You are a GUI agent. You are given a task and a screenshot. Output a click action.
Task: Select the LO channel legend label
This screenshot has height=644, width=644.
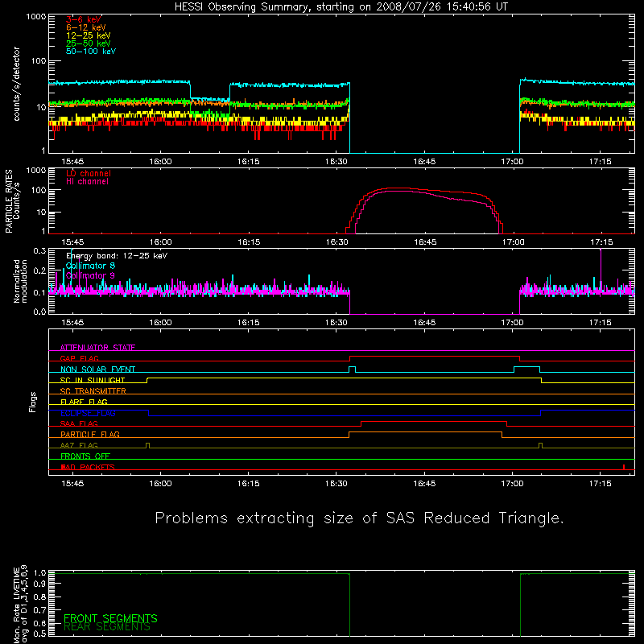pos(89,173)
